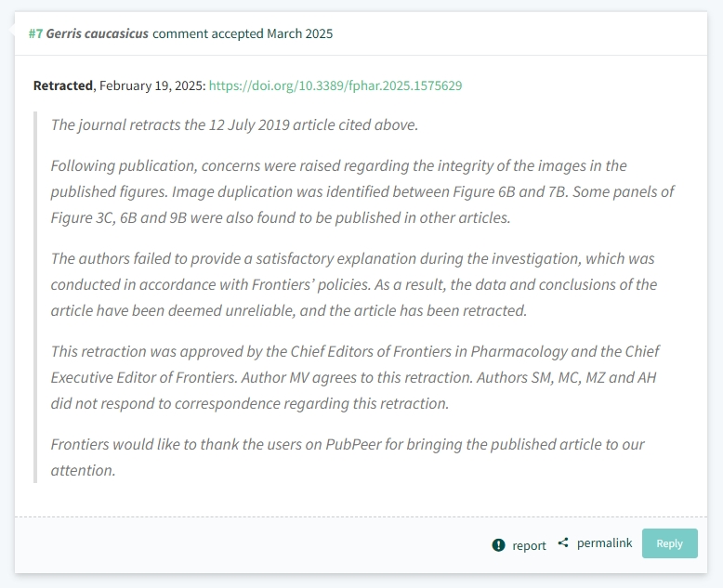Click the paragraph about Figure 6B and 7B duplication
This screenshot has width=723, height=588.
click(362, 191)
